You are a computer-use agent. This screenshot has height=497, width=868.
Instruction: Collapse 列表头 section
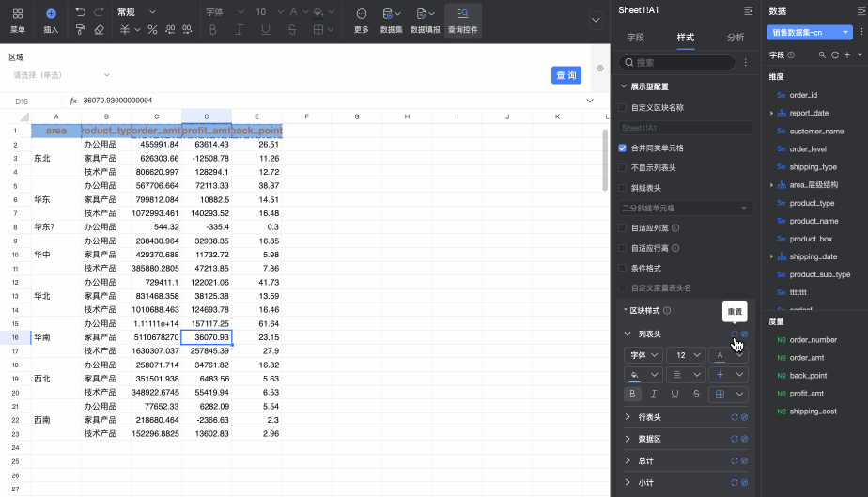tap(628, 334)
